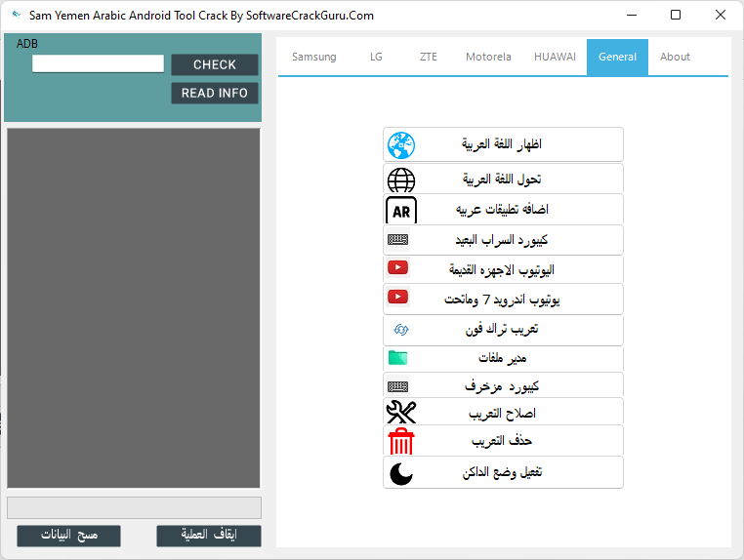This screenshot has width=744, height=560.
Task: Click the outlined globe icon on تحول اللغة العربية
Action: pyautogui.click(x=401, y=180)
